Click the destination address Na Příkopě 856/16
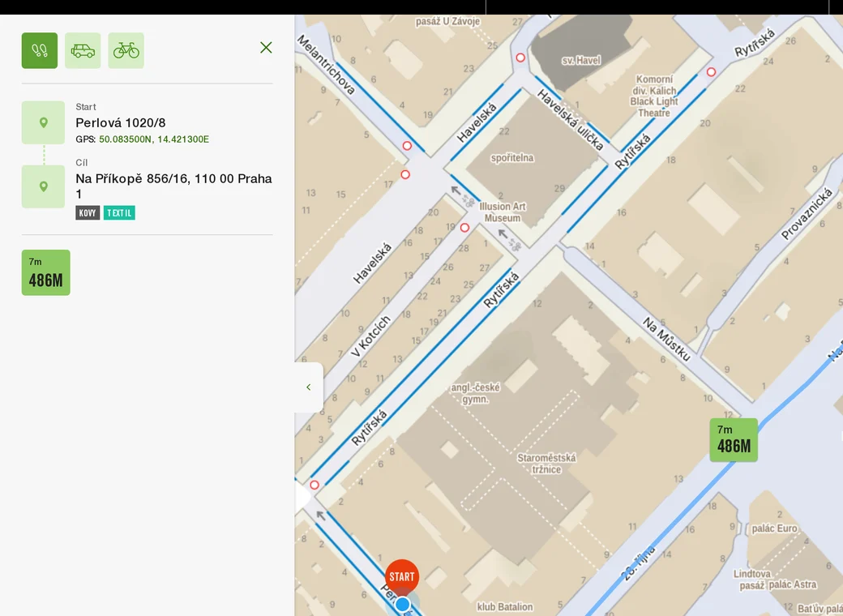843x616 pixels. 173,186
